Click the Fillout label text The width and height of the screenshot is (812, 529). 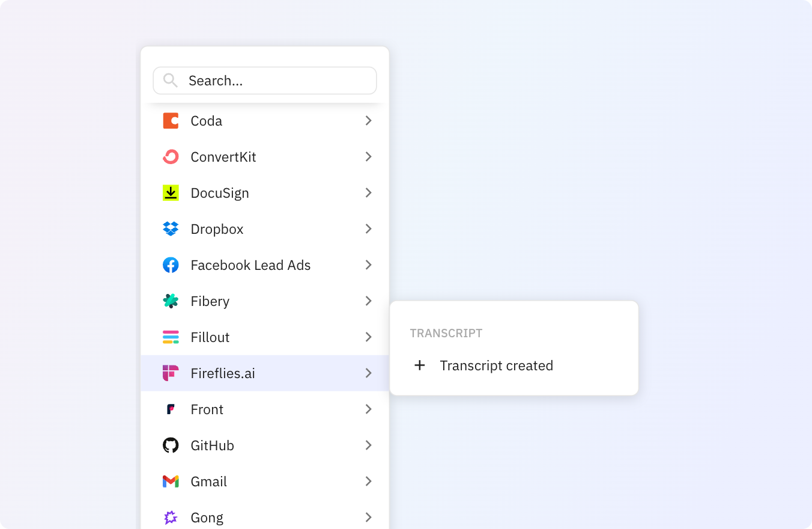[210, 337]
